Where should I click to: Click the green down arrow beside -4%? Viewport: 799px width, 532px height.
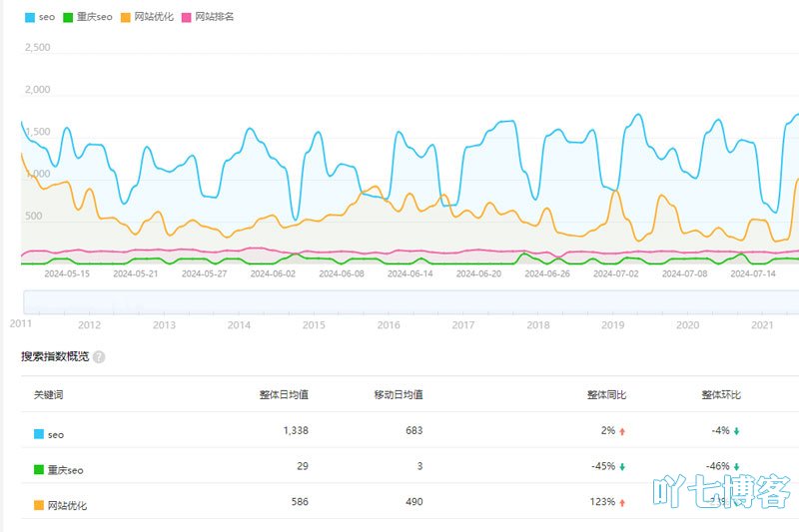click(736, 431)
